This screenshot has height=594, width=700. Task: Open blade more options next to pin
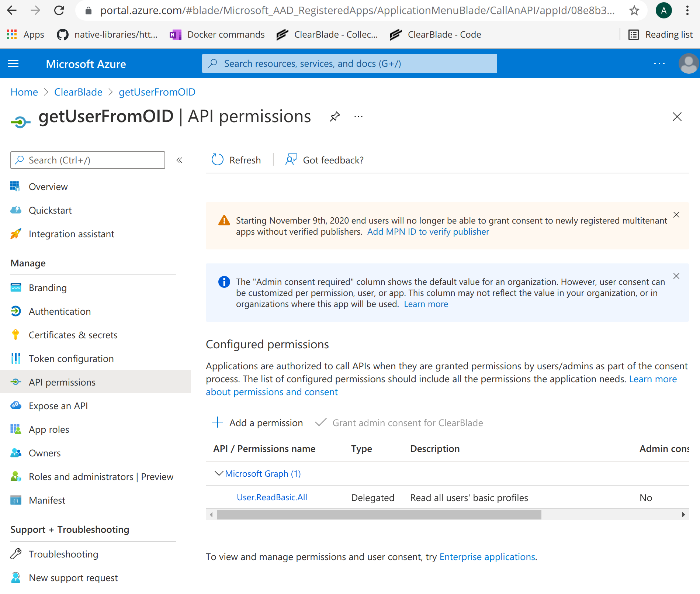[358, 117]
